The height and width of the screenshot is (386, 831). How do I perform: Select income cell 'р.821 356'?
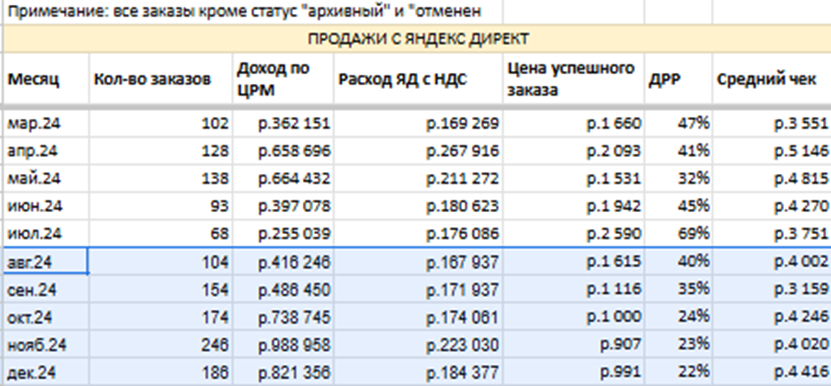[x=283, y=372]
